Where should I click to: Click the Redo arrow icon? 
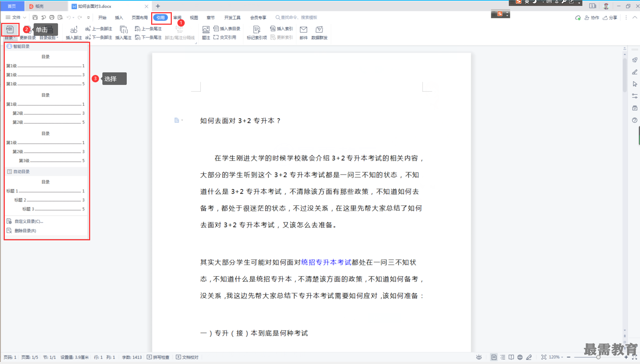click(80, 17)
